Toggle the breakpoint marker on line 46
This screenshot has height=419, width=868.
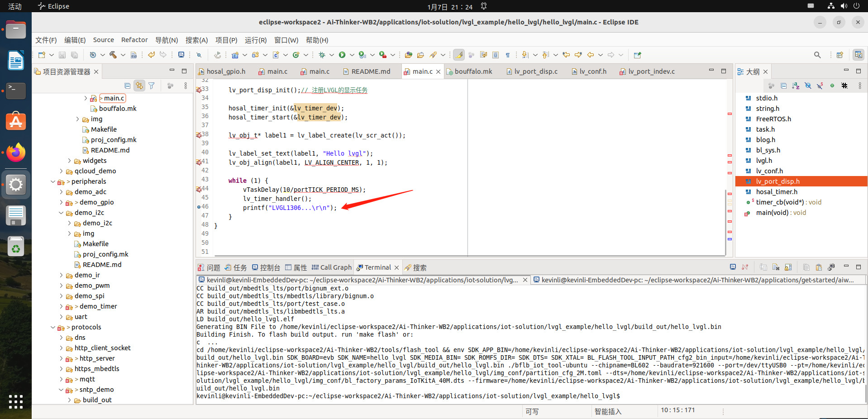(199, 207)
